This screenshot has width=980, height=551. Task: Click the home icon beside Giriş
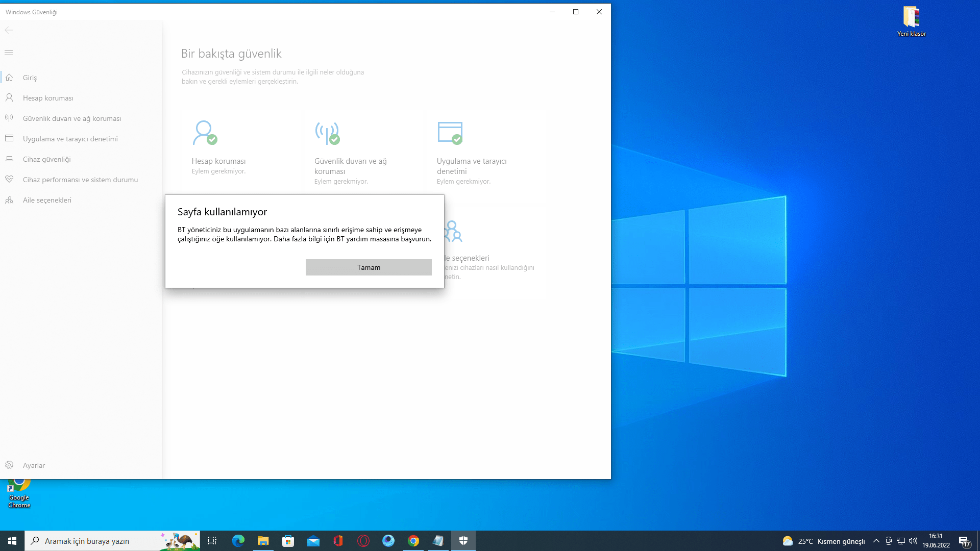9,78
